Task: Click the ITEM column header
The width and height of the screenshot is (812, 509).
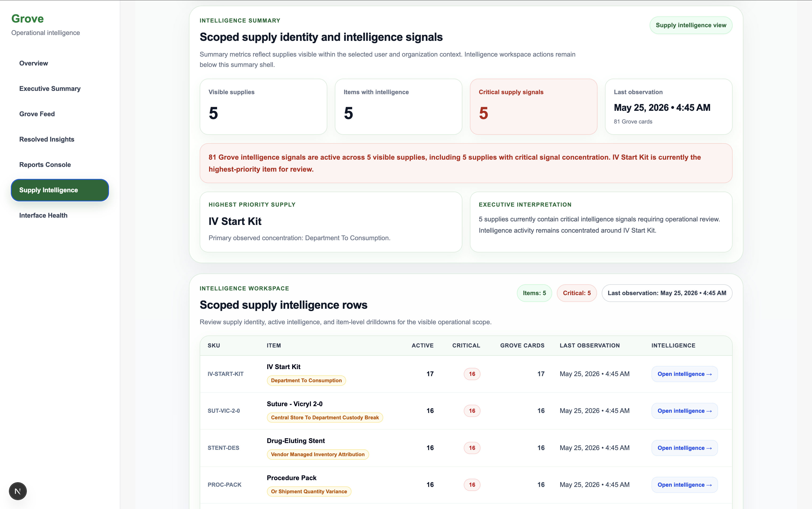Action: coord(274,345)
